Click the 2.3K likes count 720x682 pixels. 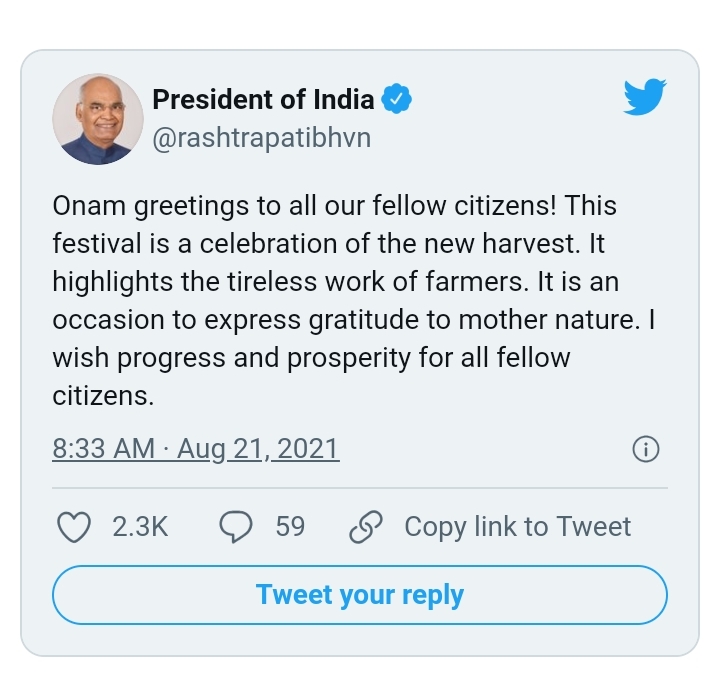(x=140, y=527)
